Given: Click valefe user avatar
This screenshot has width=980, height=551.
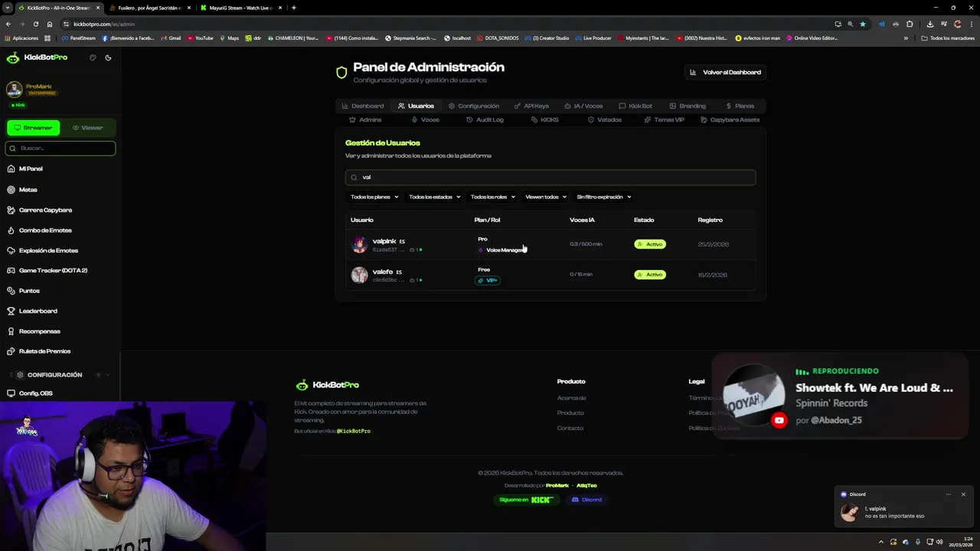Looking at the screenshot, I should pos(359,275).
